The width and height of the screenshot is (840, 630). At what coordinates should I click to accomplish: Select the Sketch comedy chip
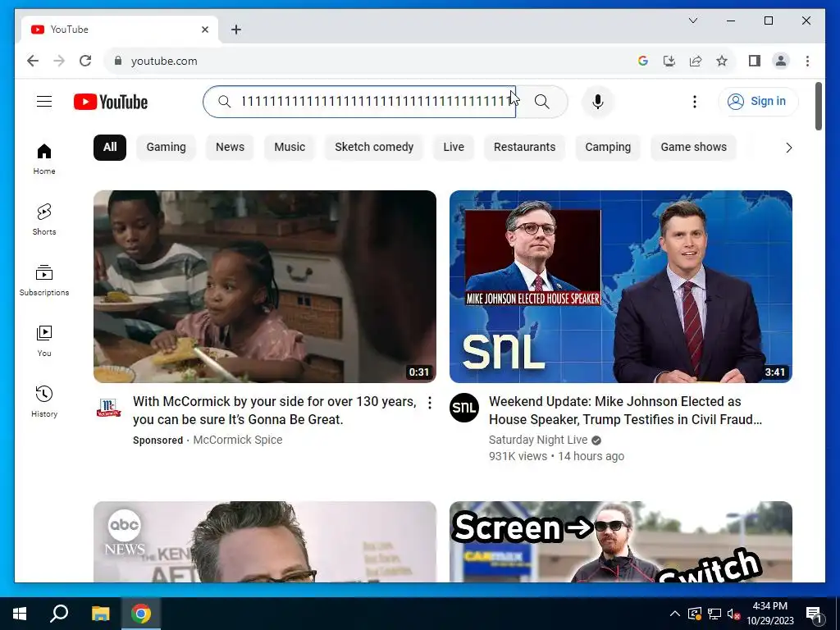tap(374, 148)
